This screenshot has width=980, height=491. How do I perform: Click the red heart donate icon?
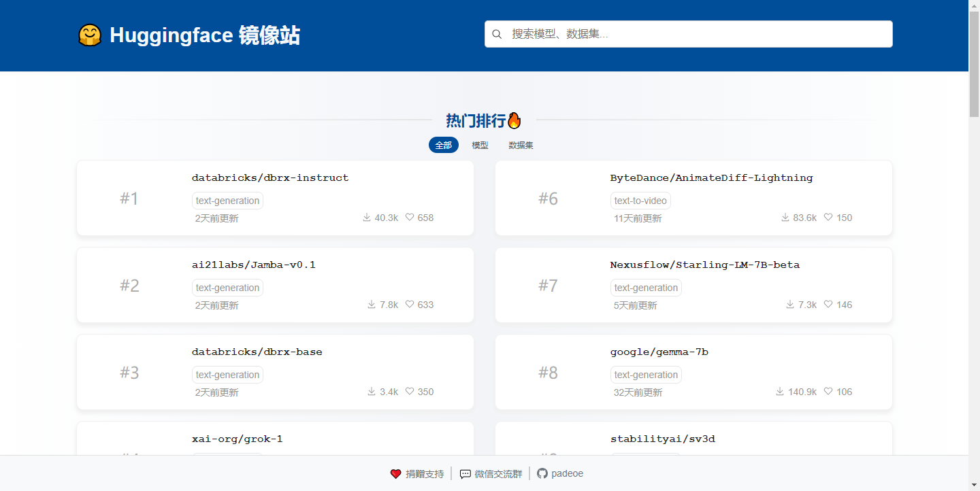click(395, 474)
